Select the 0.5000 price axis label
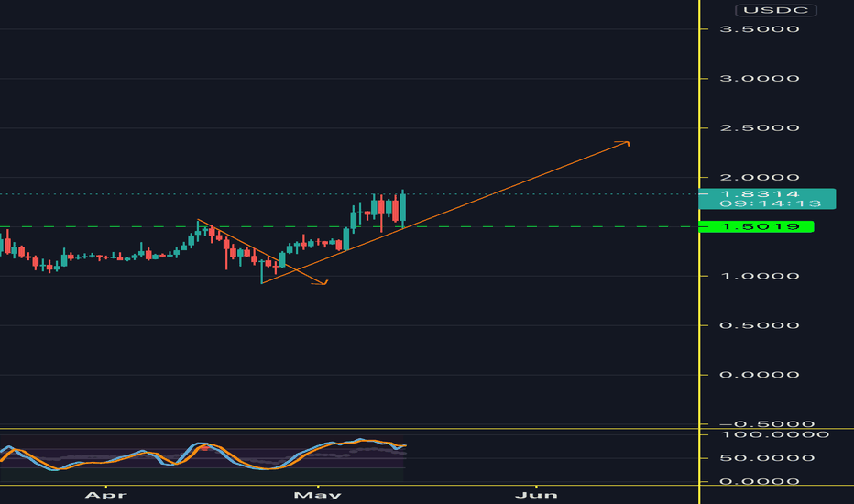854x504 pixels. tap(760, 325)
